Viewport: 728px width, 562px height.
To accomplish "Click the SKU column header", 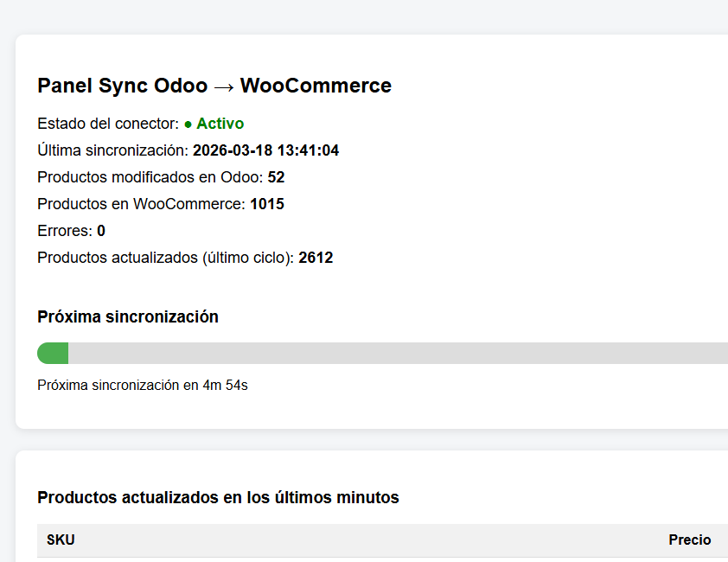I will point(61,540).
